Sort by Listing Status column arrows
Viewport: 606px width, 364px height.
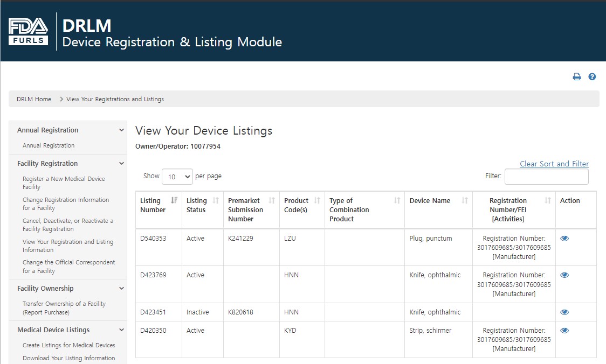pos(216,200)
